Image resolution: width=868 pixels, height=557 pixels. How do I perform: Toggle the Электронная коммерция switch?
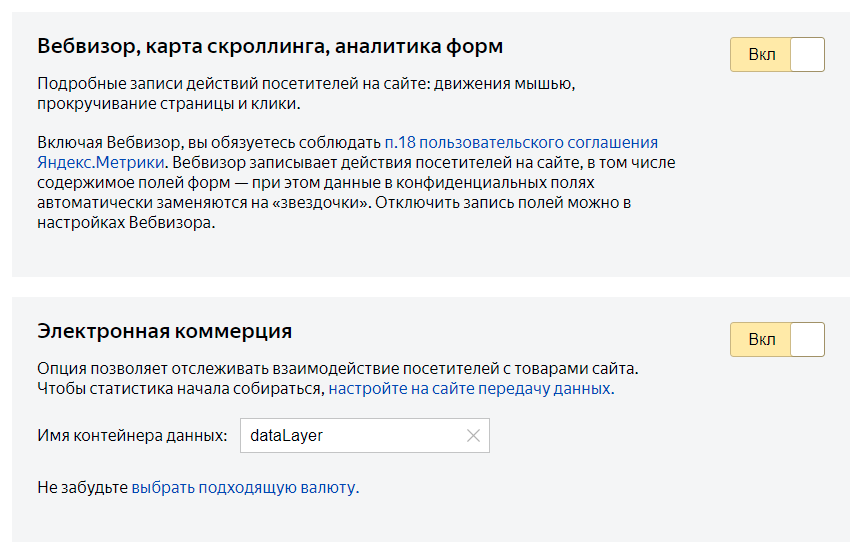coord(777,340)
